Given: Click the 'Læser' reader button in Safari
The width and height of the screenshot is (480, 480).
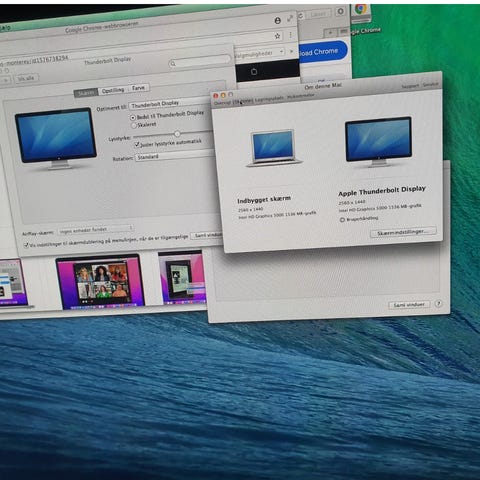Looking at the screenshot, I should pos(317,14).
